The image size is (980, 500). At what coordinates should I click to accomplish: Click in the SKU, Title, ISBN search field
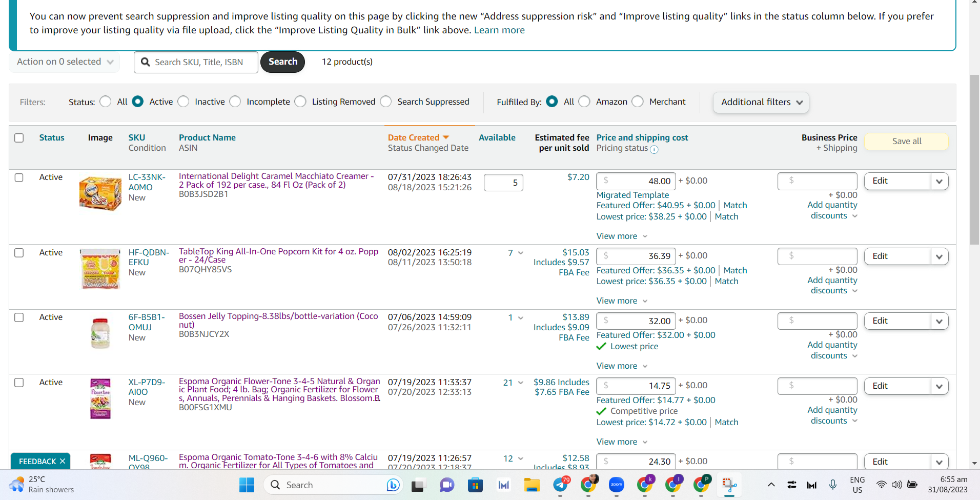pyautogui.click(x=196, y=62)
